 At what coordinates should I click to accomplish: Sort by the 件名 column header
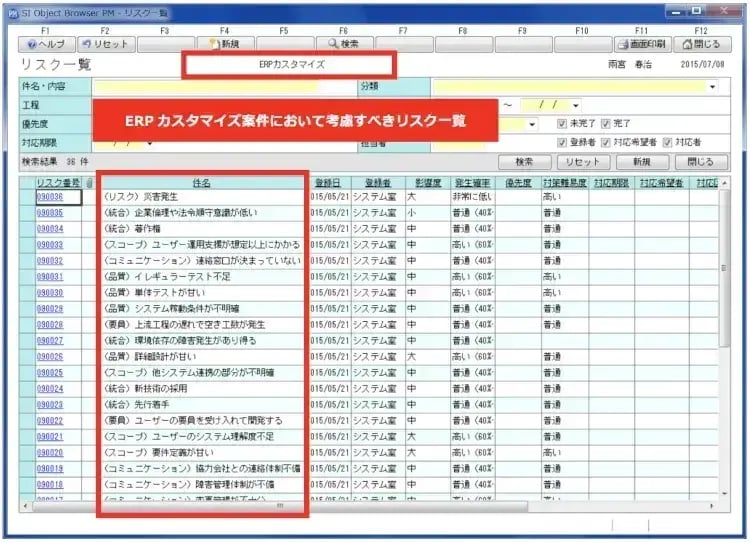pyautogui.click(x=201, y=184)
